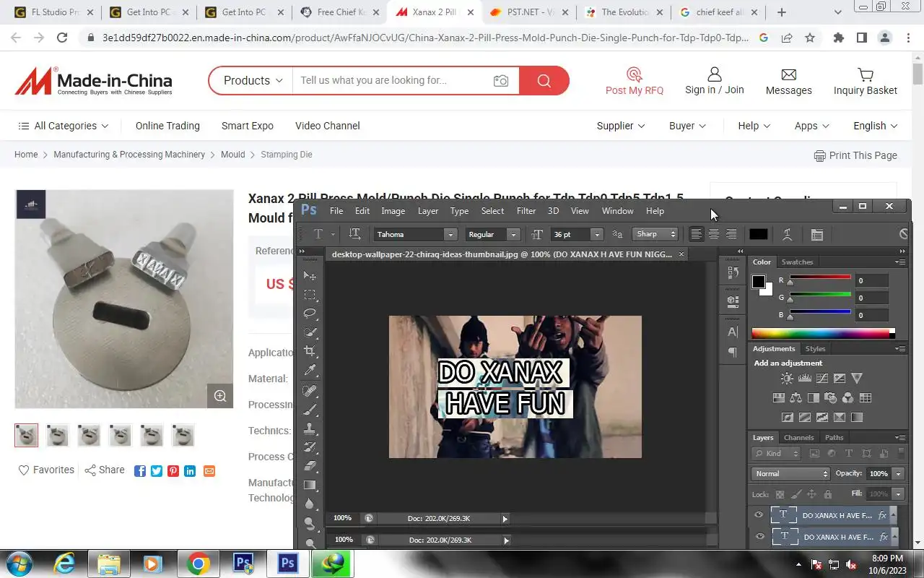The image size is (924, 578).
Task: Enlarge product image with magnifier button
Action: click(220, 395)
